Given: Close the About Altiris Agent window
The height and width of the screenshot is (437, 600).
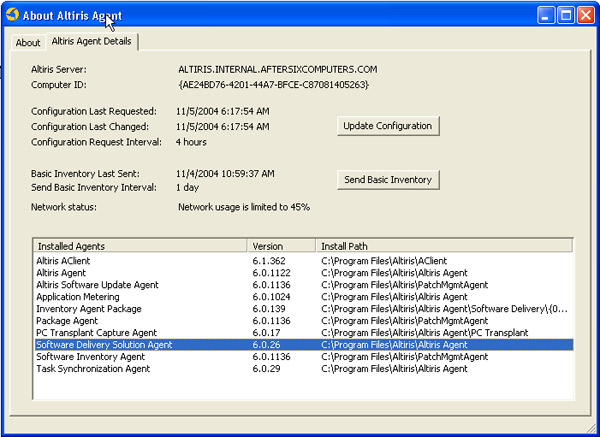Looking at the screenshot, I should coord(585,15).
